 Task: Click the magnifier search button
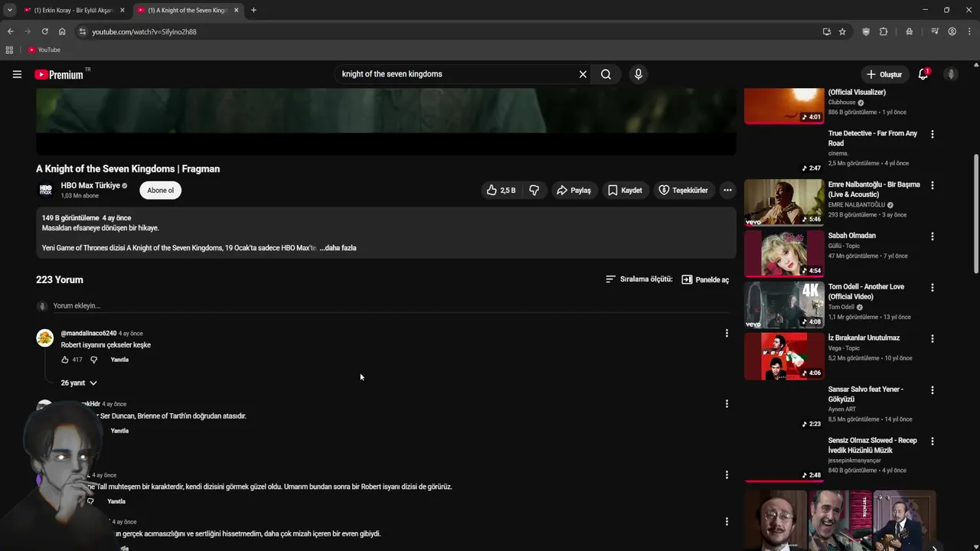(x=606, y=74)
